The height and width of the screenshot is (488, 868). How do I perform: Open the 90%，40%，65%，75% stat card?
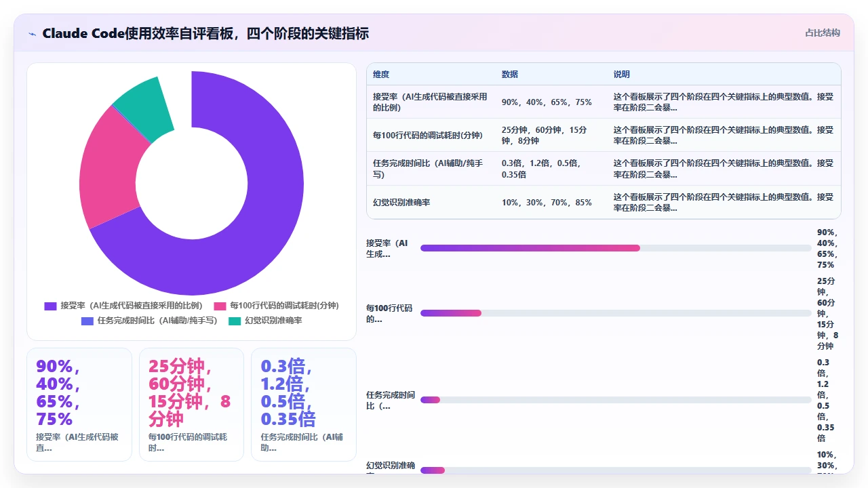(79, 405)
